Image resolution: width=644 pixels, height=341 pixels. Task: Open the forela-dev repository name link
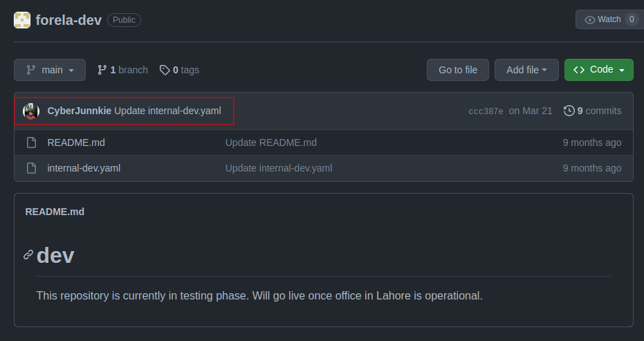(68, 20)
